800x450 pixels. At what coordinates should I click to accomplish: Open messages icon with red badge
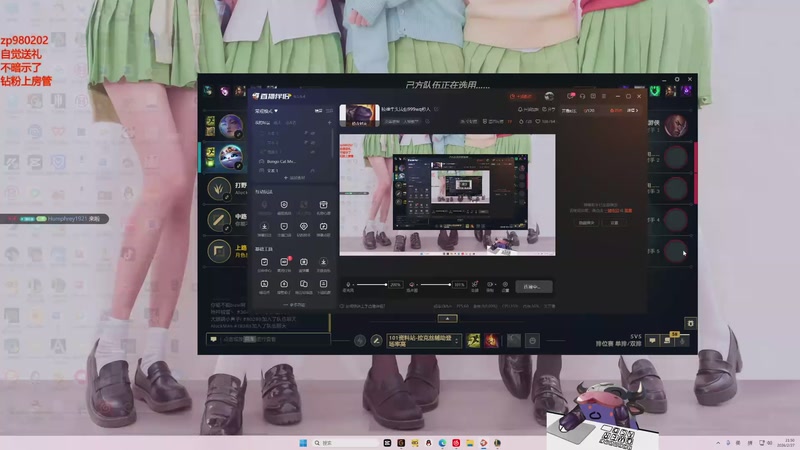click(570, 96)
